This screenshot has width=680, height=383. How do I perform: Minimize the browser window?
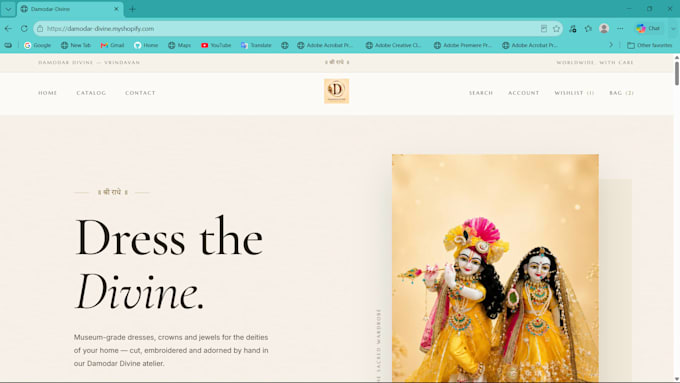[x=629, y=9]
